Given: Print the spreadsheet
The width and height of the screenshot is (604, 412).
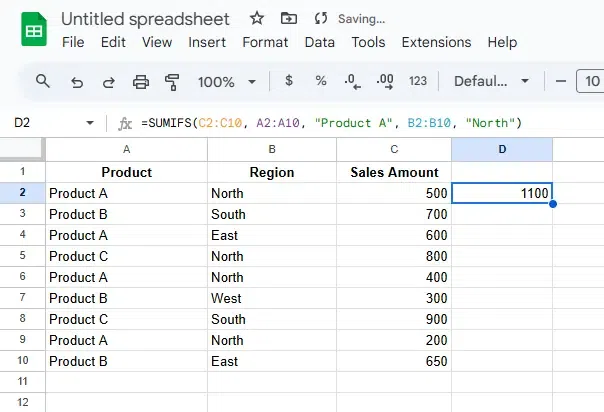Looking at the screenshot, I should [140, 81].
